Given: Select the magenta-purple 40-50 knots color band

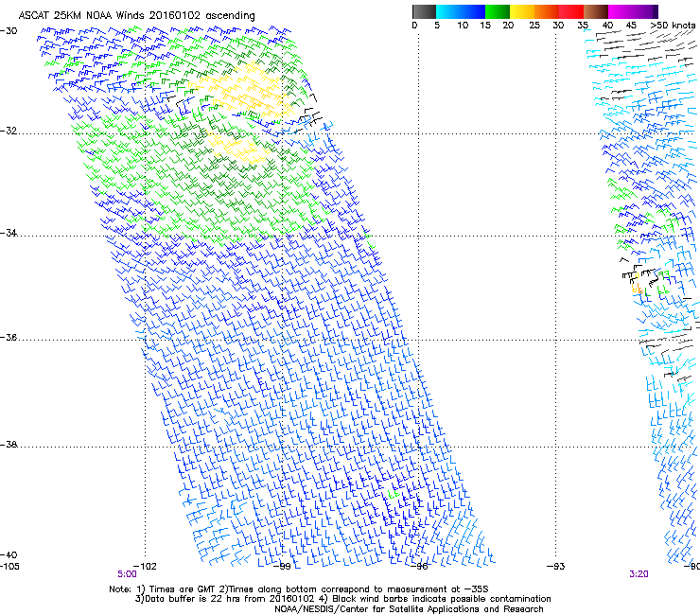Looking at the screenshot, I should click(x=633, y=11).
